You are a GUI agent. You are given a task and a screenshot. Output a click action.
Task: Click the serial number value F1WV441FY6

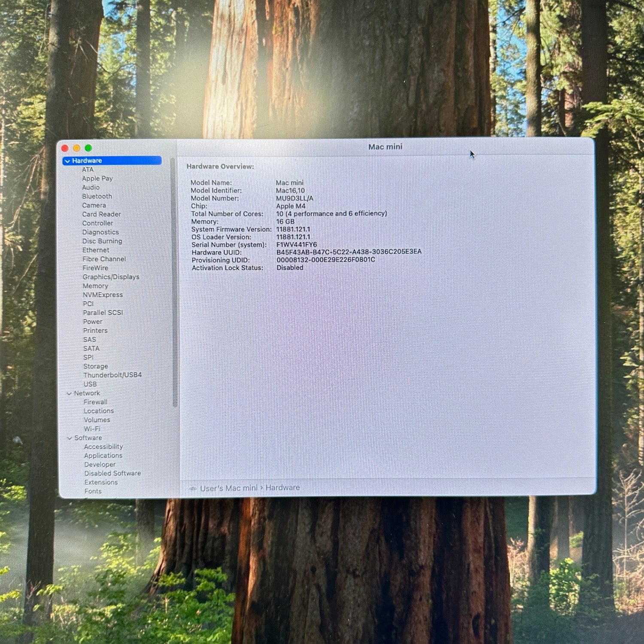coord(297,244)
